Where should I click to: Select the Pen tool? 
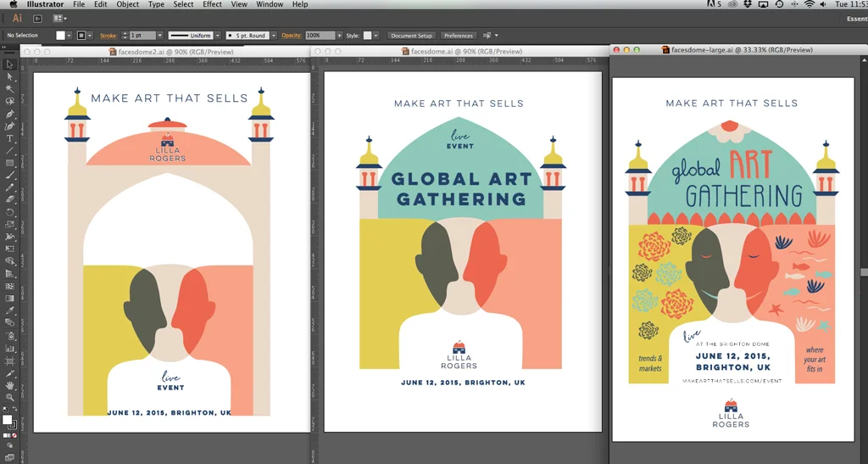point(9,114)
